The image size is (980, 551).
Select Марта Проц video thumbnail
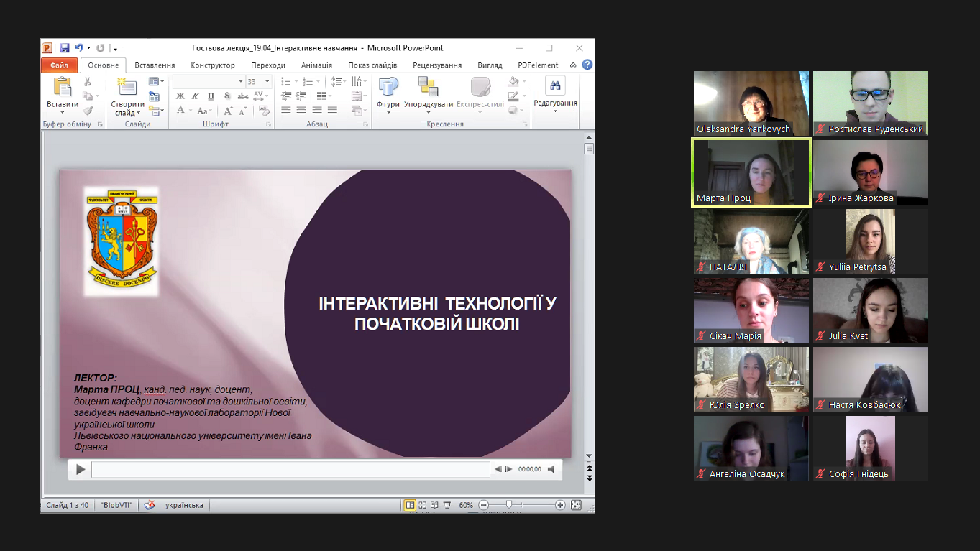click(x=751, y=172)
